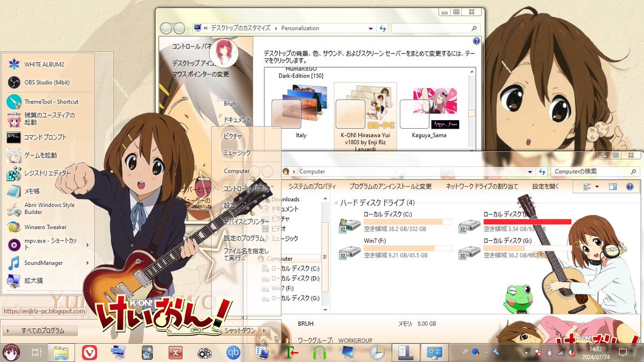Click システムのプロパティ in Computer toolbar
Screen dimensions: 644x362
pos(312,187)
